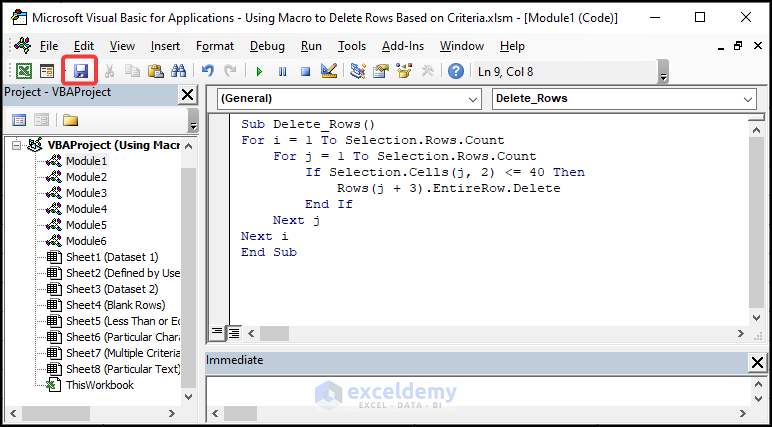This screenshot has height=427, width=772.
Task: Click the Copy icon in toolbar
Action: [132, 71]
